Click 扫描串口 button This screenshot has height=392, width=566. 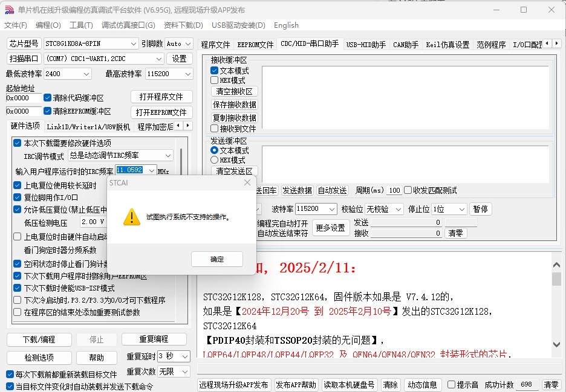click(24, 59)
